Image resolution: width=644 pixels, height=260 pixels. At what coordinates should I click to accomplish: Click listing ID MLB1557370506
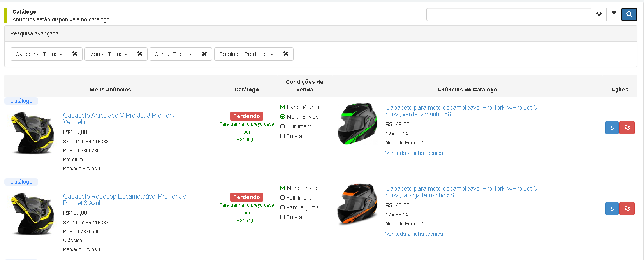(81, 232)
